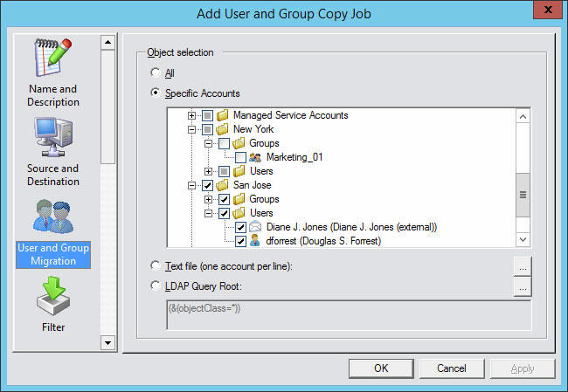The height and width of the screenshot is (392, 568).
Task: Close the Add User and Group Copy Job dialog
Action: pos(548,10)
